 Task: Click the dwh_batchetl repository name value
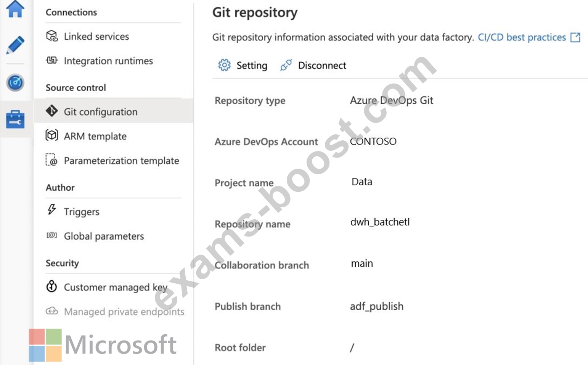coord(380,222)
